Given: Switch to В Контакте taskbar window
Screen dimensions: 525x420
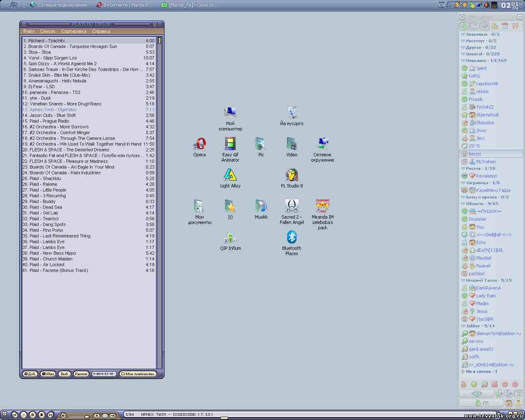Looking at the screenshot, I should (x=125, y=5).
